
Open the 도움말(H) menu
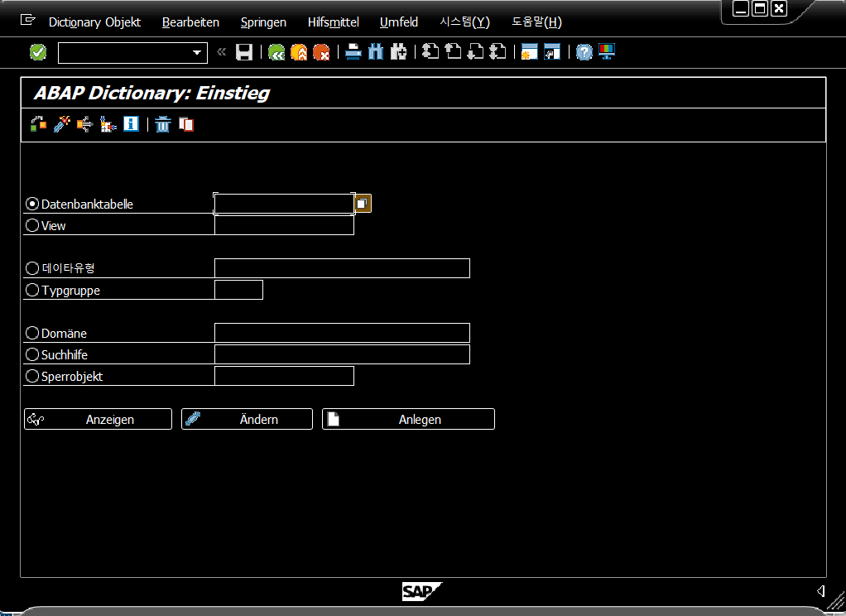(537, 22)
